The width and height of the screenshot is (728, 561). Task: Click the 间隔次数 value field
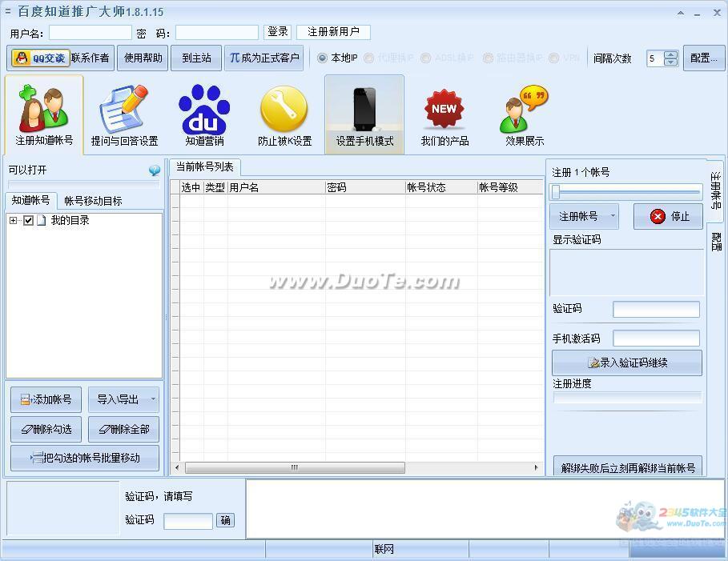pos(655,58)
